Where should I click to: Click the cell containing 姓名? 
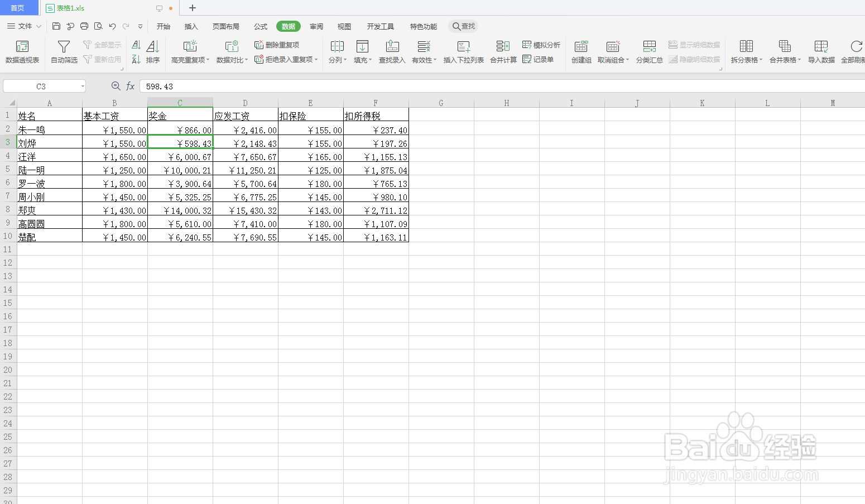[50, 115]
